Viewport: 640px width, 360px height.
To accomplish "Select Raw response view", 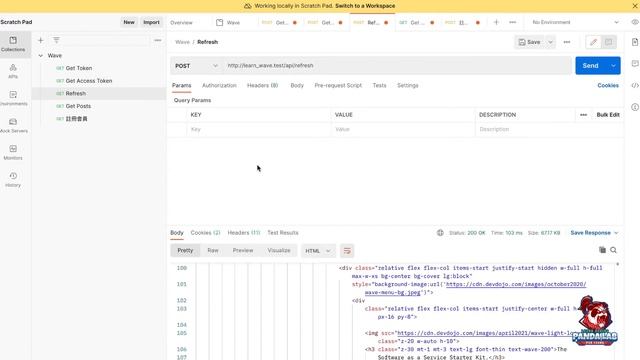I will point(213,250).
